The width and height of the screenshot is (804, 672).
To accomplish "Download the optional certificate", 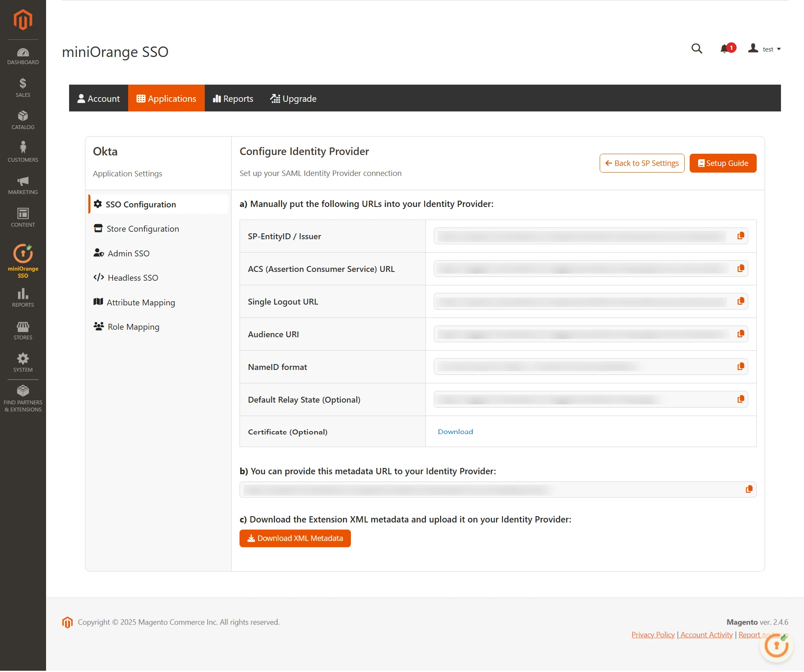I will 455,431.
